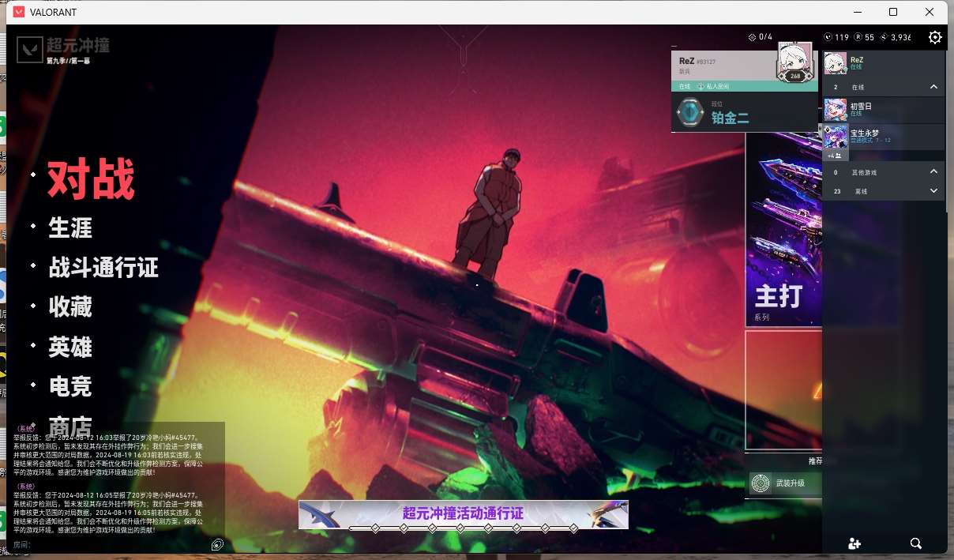Click the Radianite Points 55 currency

(865, 37)
